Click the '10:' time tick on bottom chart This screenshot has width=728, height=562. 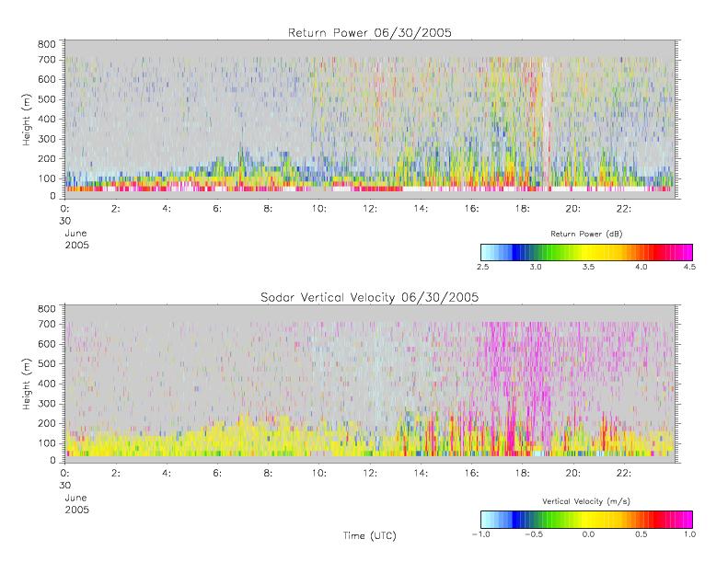[x=319, y=474]
